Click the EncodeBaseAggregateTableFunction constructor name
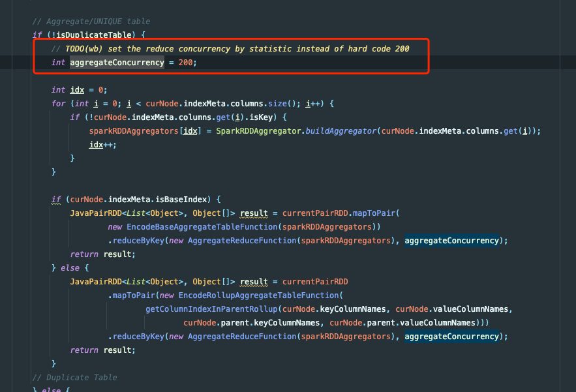The height and width of the screenshot is (392, 576). (x=202, y=227)
